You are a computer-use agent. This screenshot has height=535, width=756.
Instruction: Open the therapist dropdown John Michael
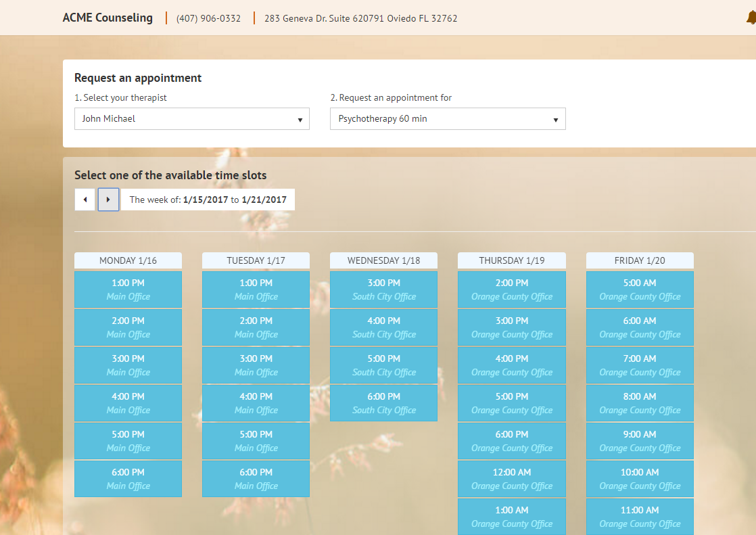pos(192,118)
